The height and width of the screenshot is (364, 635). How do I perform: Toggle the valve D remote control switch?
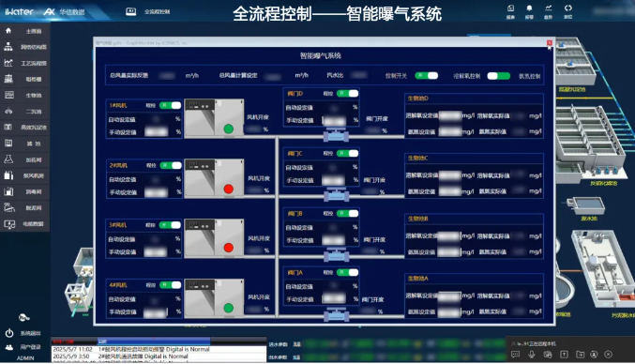pos(347,94)
